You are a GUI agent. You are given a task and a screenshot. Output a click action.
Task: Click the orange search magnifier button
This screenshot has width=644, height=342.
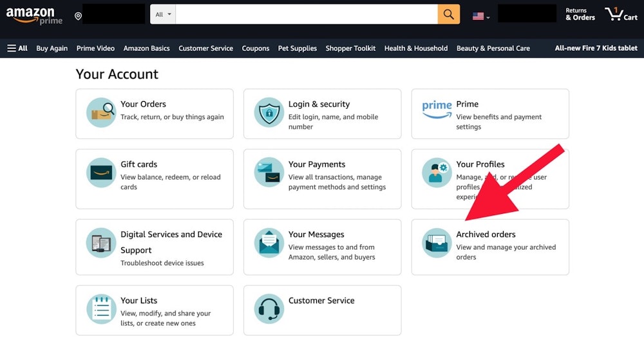click(x=448, y=14)
